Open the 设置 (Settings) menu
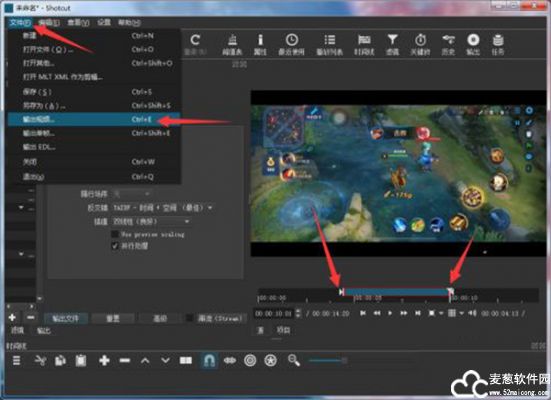This screenshot has height=400, width=551. (104, 23)
